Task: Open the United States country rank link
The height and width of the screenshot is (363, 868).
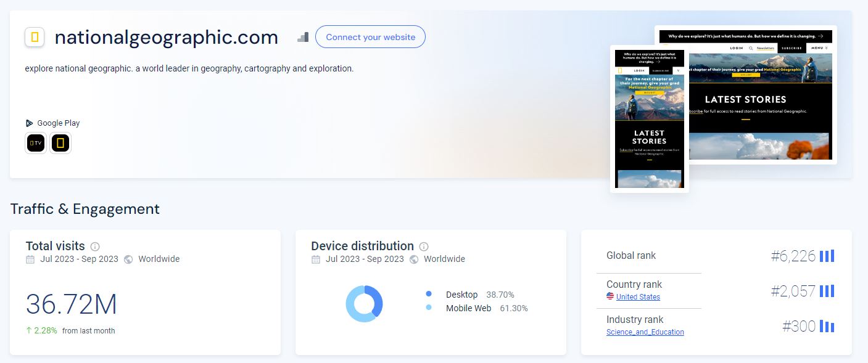Action: [638, 297]
